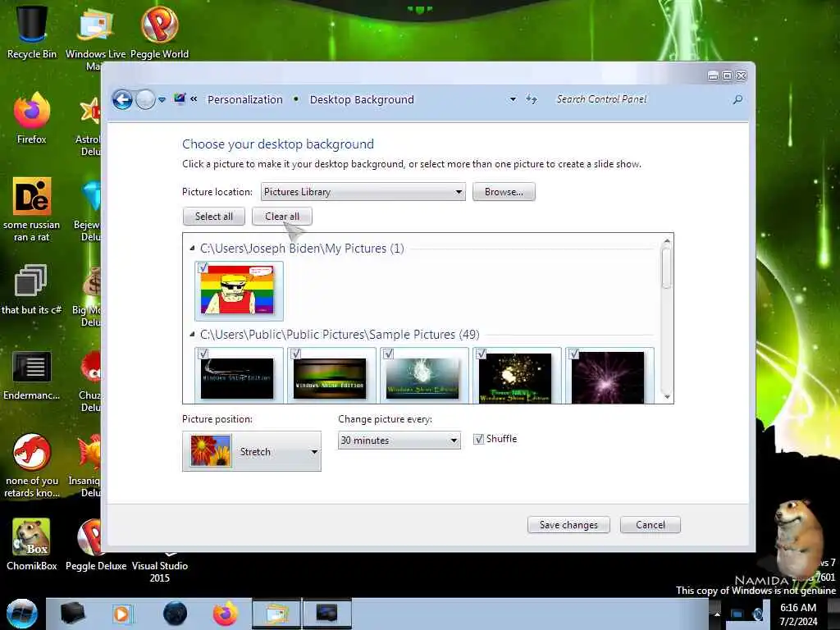Click the Save changes button
Image resolution: width=840 pixels, height=630 pixels.
[x=568, y=525]
